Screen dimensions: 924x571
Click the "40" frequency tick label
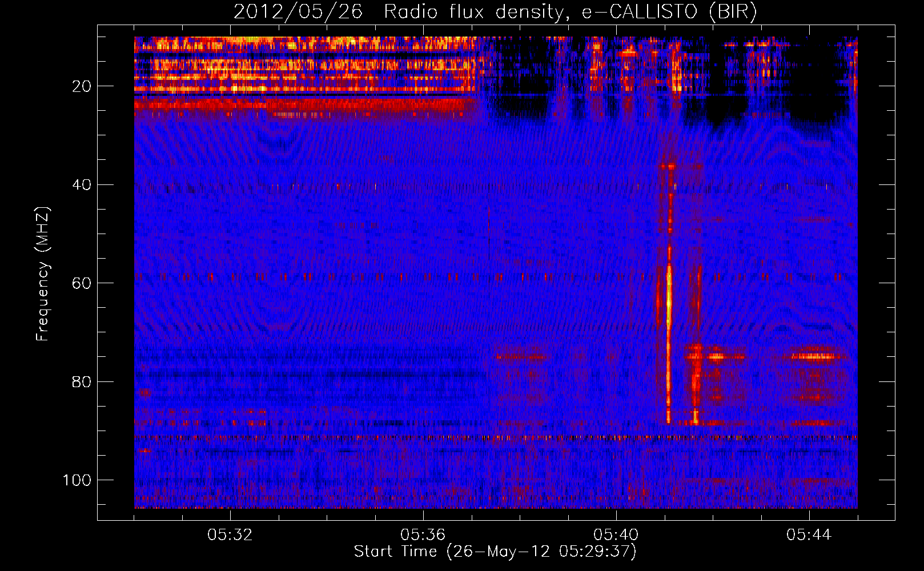(82, 185)
